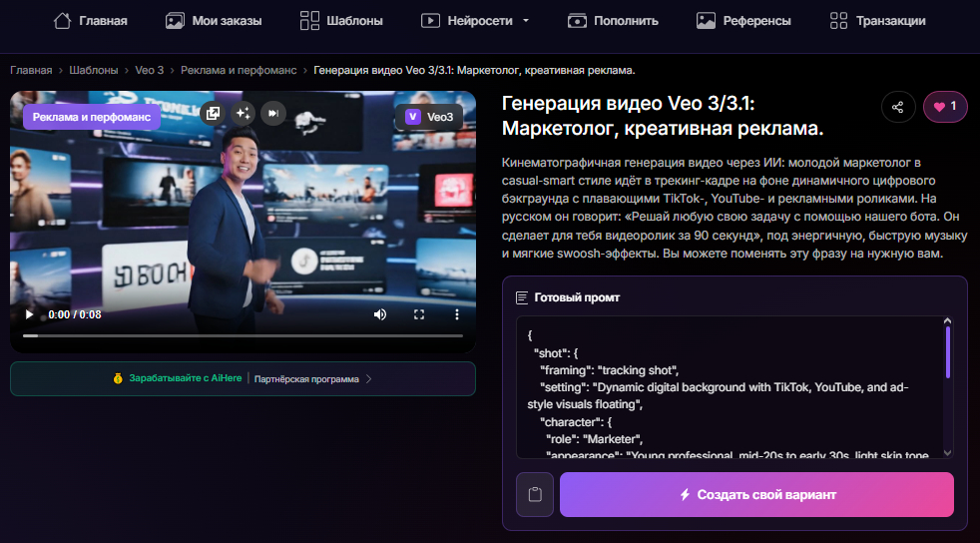Expand the Нейросети dropdown menu
The image size is (980, 543).
pyautogui.click(x=475, y=21)
